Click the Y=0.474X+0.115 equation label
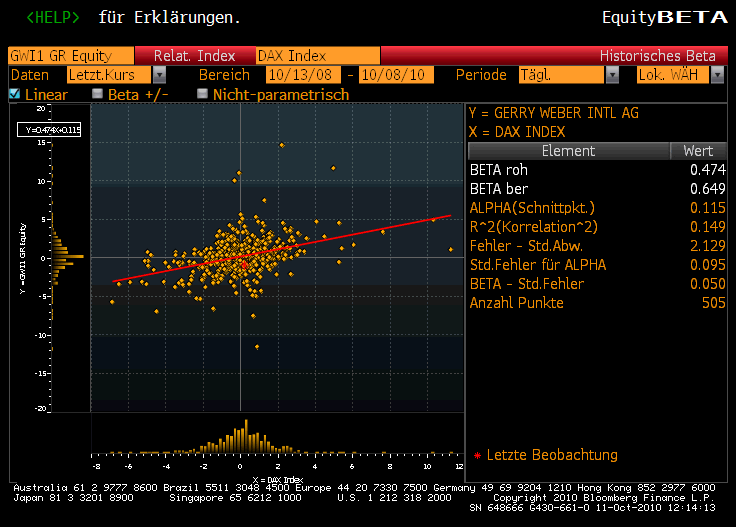The height and width of the screenshot is (527, 736). (49, 129)
